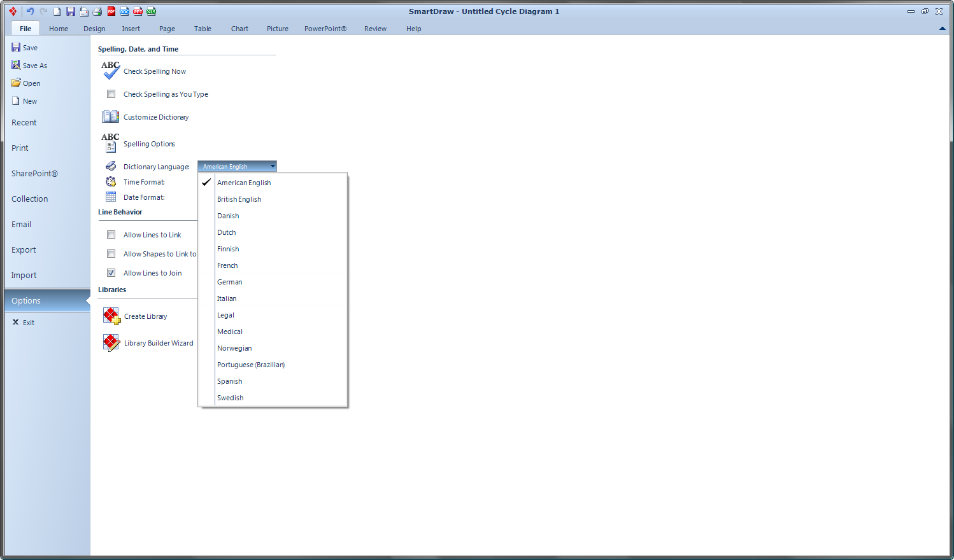Click the printer icon in quick access toolbar
The width and height of the screenshot is (954, 560).
(x=97, y=11)
